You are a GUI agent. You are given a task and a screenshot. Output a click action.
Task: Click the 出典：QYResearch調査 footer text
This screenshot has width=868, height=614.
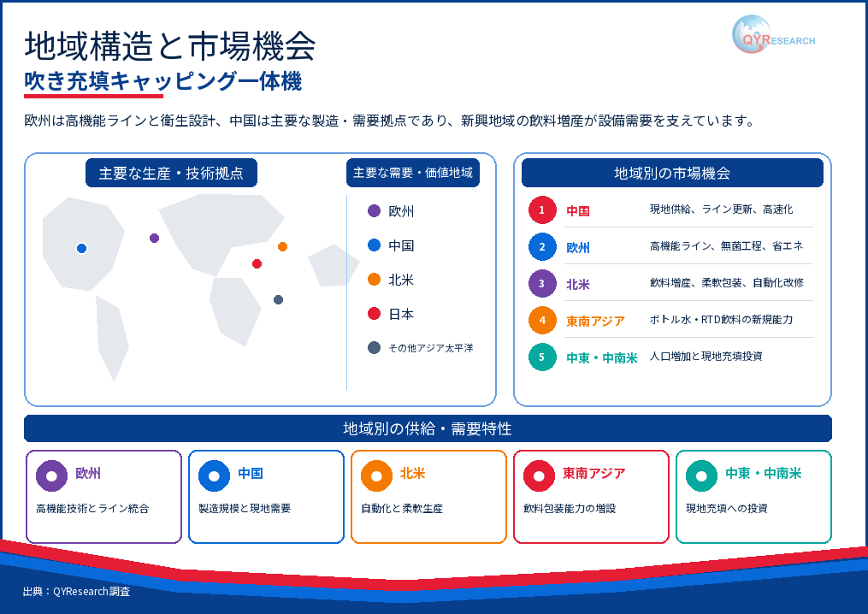(x=76, y=591)
